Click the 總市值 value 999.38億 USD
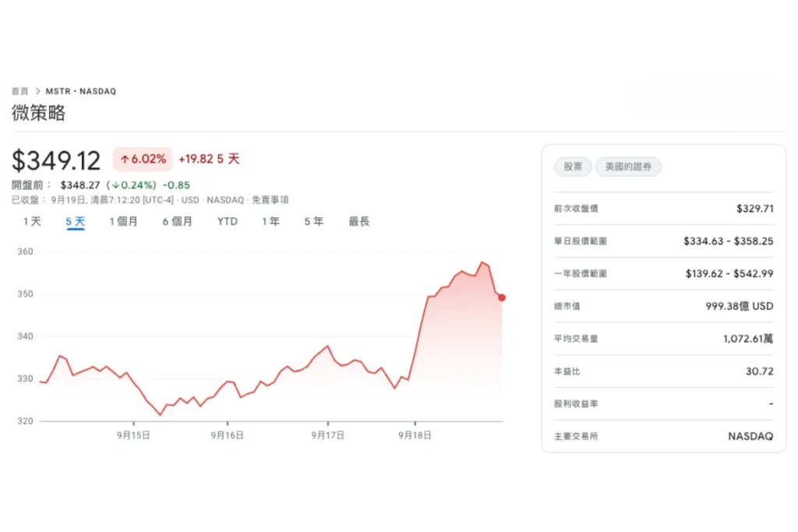Viewport: 798px width, 532px height. 739,306
